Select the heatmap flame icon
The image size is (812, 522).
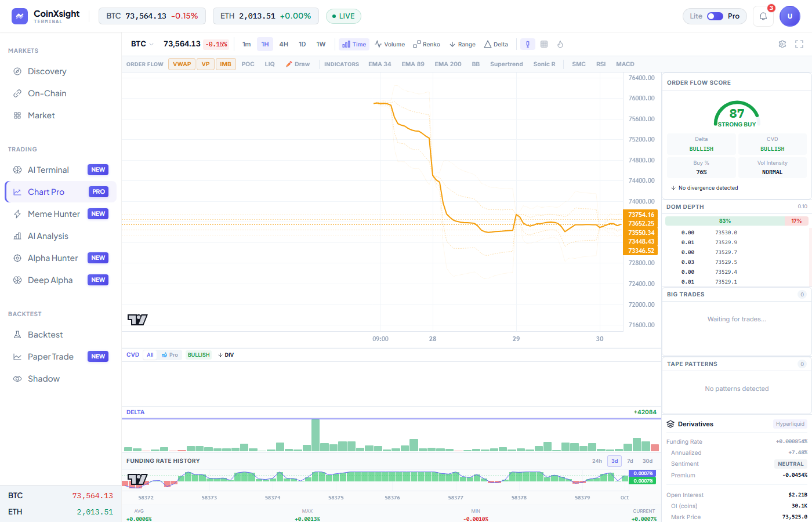[560, 44]
